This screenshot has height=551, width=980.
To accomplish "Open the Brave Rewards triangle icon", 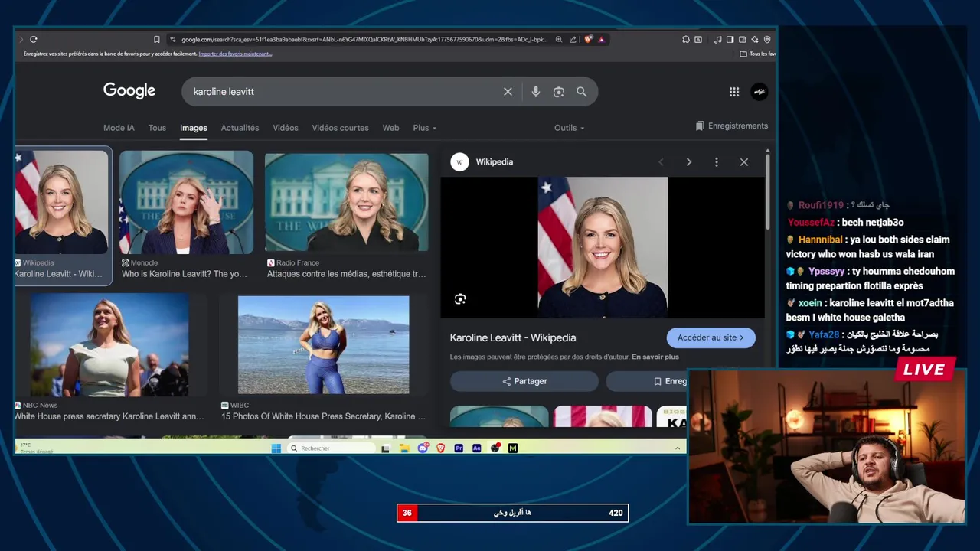I will [x=602, y=39].
